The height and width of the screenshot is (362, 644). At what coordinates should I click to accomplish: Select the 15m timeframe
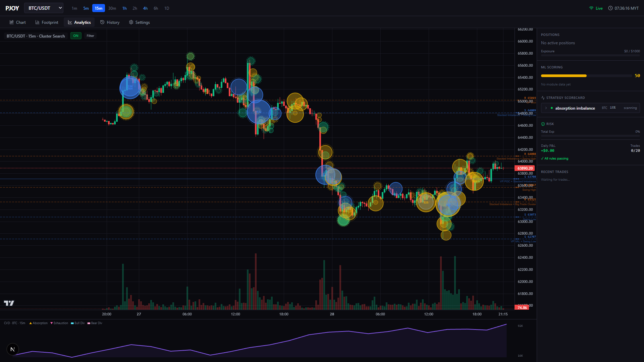pyautogui.click(x=99, y=8)
